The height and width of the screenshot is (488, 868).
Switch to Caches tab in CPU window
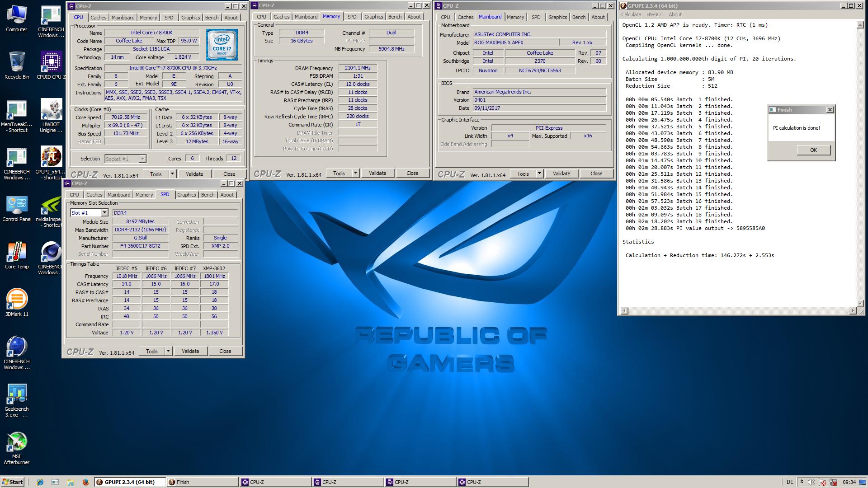click(x=98, y=18)
